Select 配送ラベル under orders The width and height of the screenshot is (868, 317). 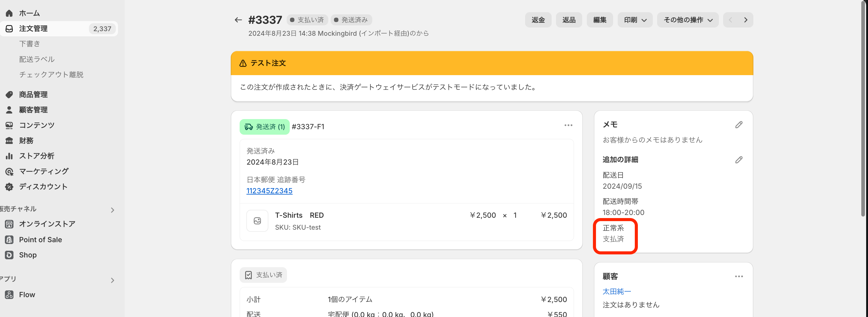pyautogui.click(x=37, y=59)
